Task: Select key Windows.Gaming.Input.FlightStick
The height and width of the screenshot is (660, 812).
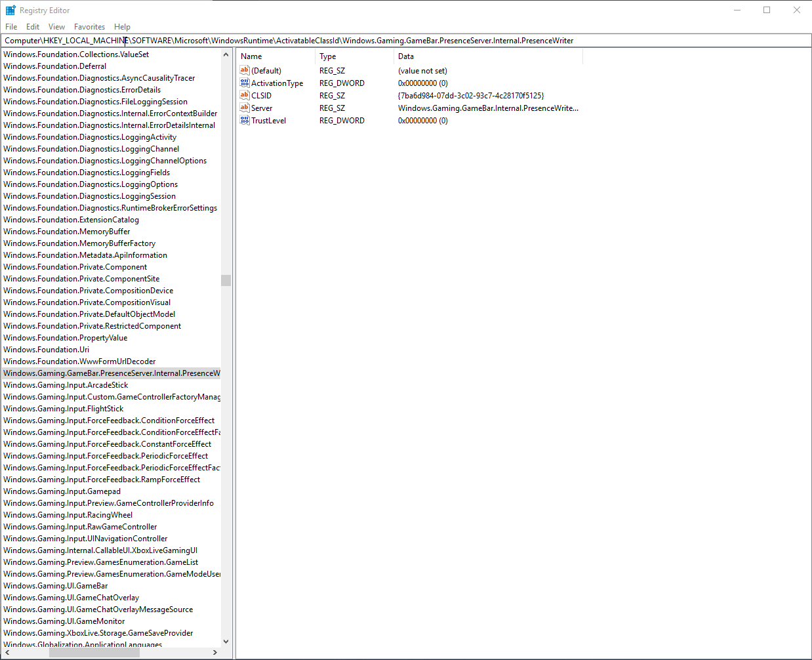Action: point(64,409)
